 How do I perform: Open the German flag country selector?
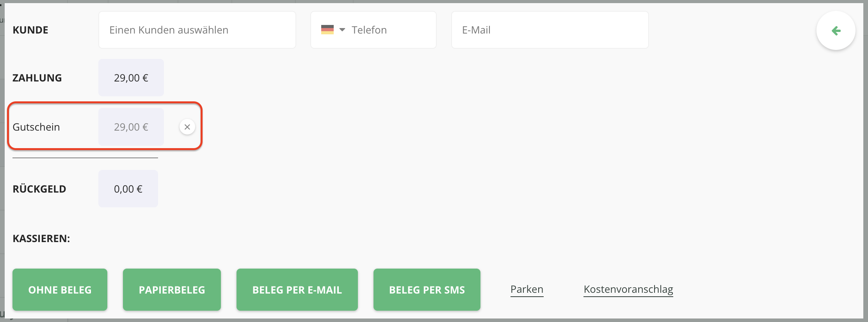[327, 30]
